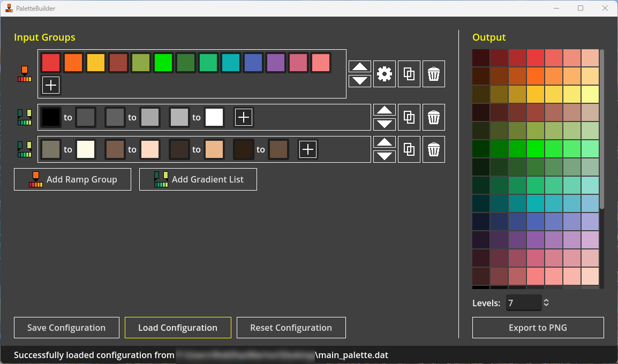Click the Levels stepper arrows
This screenshot has width=618, height=364.
pyautogui.click(x=546, y=302)
